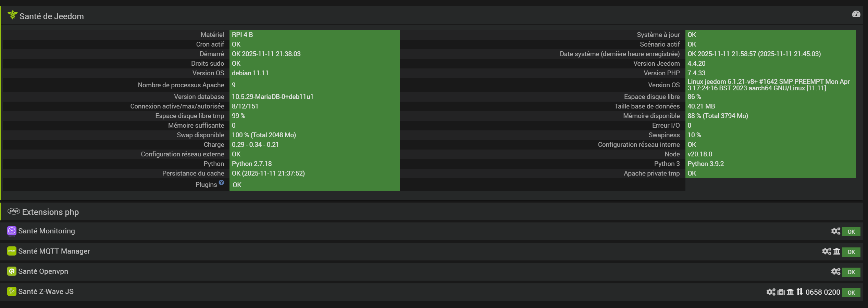Select MQTT Manager building icon
Viewport: 868px width, 308px height.
(x=837, y=252)
